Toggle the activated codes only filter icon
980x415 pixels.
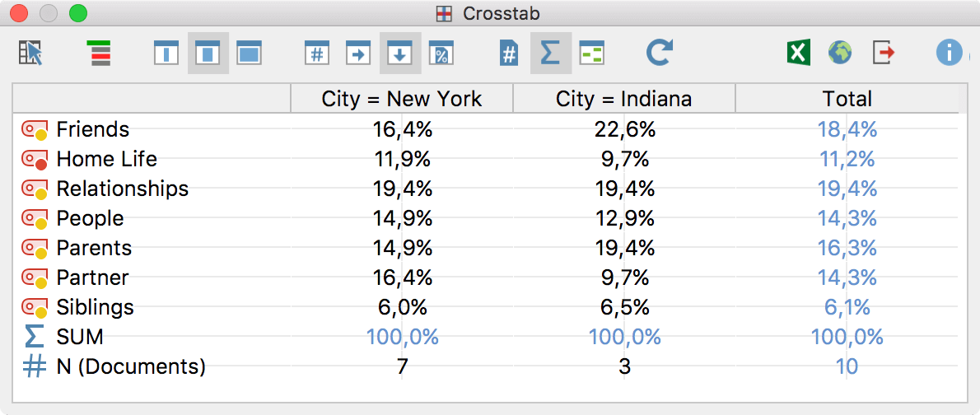pyautogui.click(x=99, y=54)
